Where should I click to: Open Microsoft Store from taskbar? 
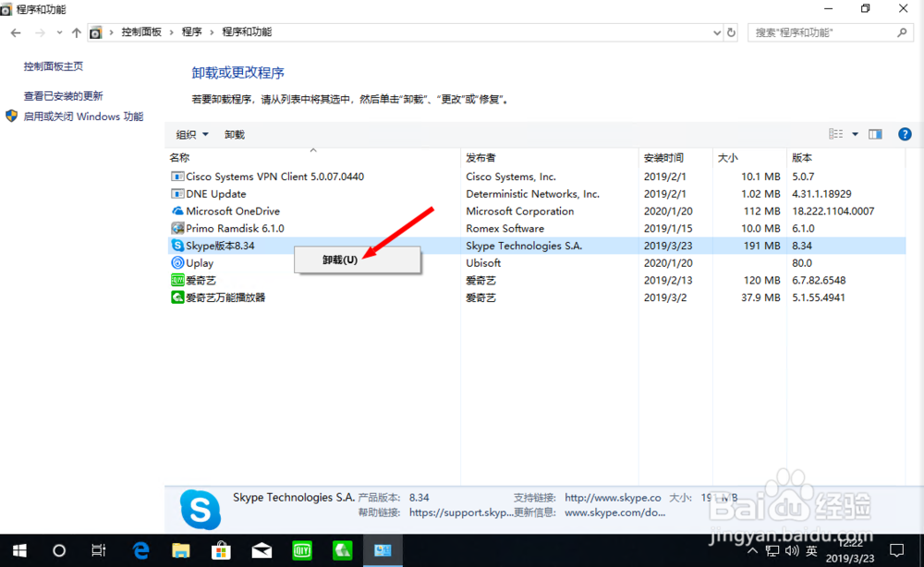(221, 550)
